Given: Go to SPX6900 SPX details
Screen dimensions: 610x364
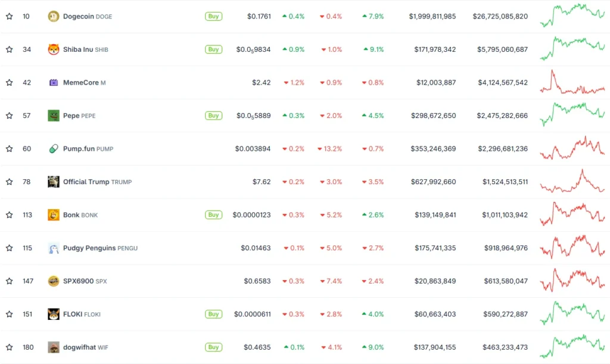Looking at the screenshot, I should pos(85,281).
